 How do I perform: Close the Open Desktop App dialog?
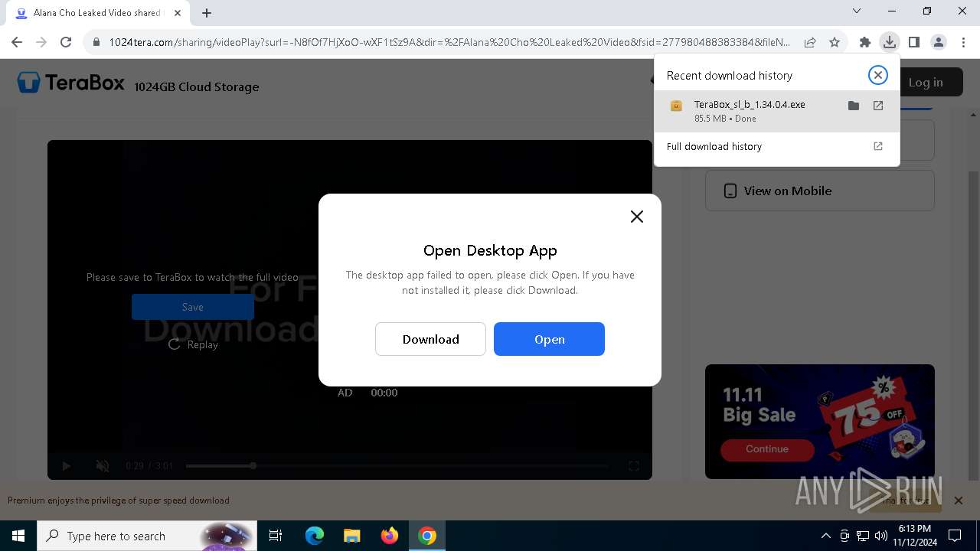pos(636,217)
